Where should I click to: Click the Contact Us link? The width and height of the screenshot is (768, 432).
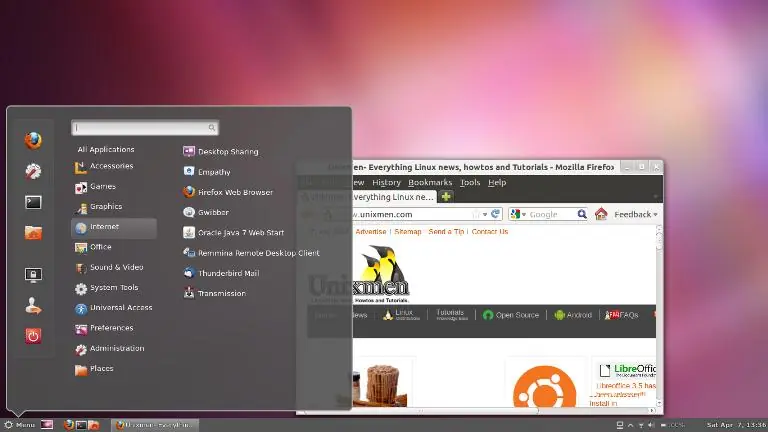pyautogui.click(x=490, y=232)
